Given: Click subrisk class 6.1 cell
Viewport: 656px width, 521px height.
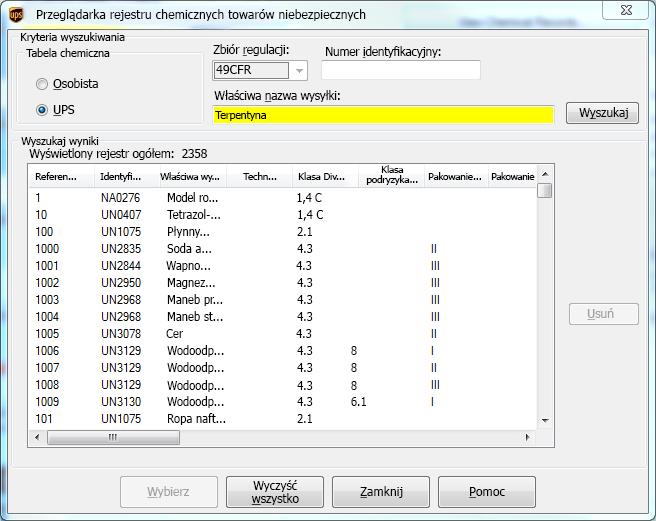Looking at the screenshot, I should pyautogui.click(x=359, y=402).
